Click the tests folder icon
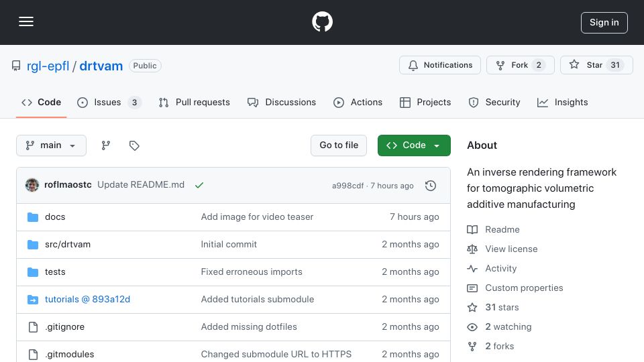The height and width of the screenshot is (362, 644). (x=33, y=271)
